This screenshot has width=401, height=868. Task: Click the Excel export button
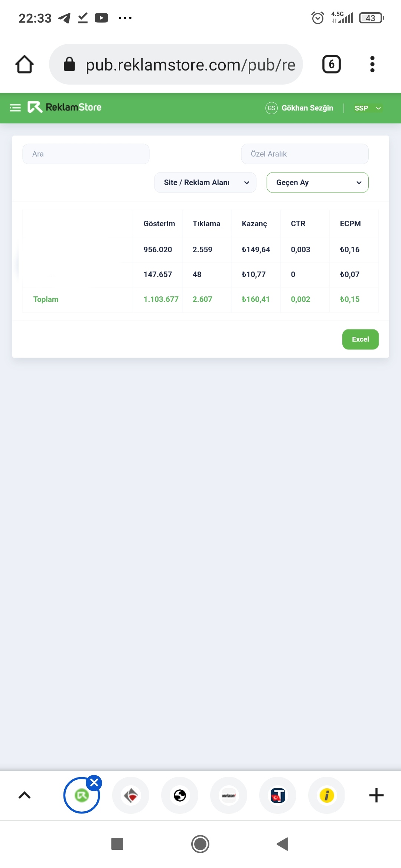click(x=361, y=339)
